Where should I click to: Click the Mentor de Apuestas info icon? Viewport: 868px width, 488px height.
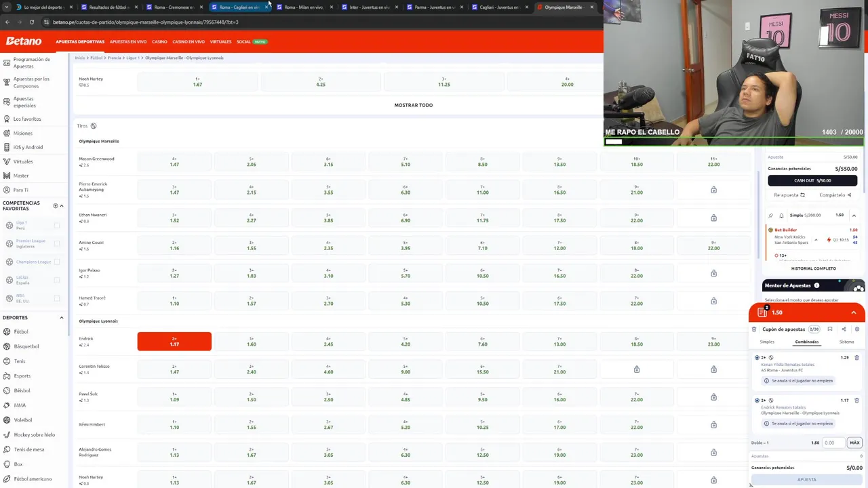pyautogui.click(x=816, y=285)
